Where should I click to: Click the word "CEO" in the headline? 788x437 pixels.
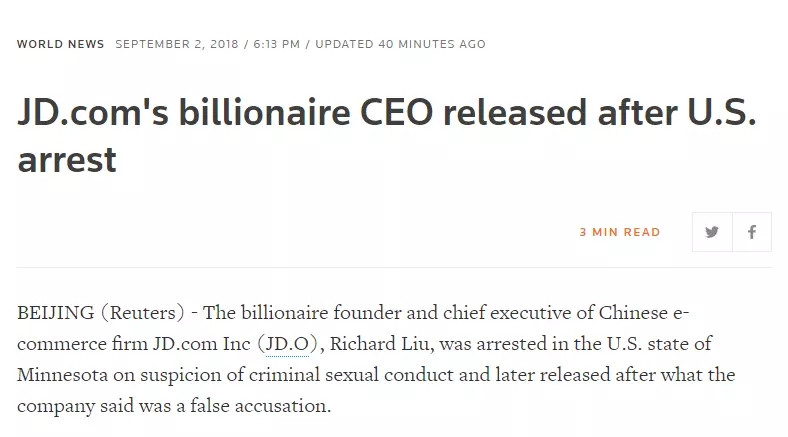(x=401, y=116)
